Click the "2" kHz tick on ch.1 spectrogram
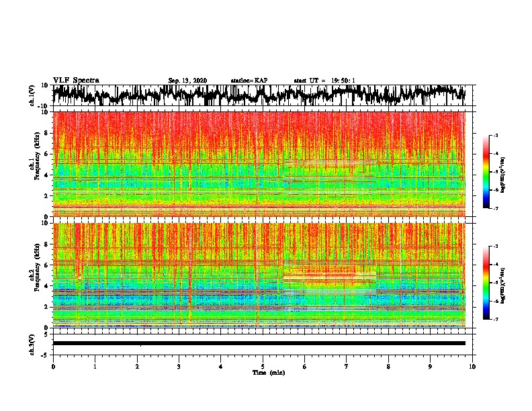Viewport: 532px width, 411px height. (46, 196)
